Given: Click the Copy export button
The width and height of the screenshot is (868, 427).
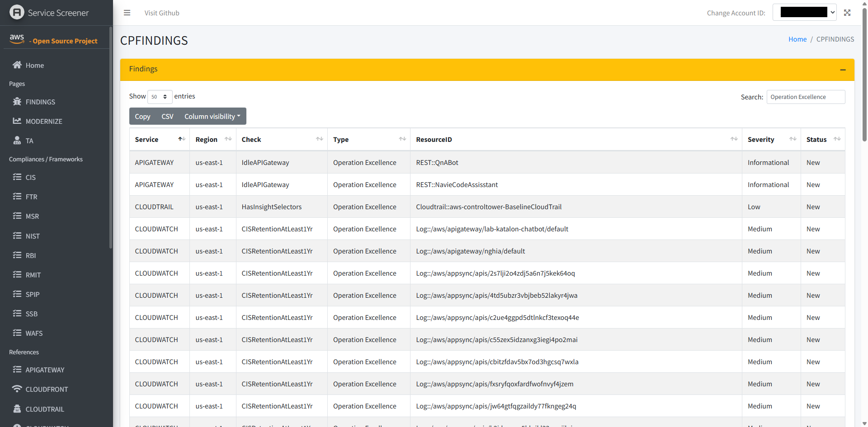Looking at the screenshot, I should [142, 116].
